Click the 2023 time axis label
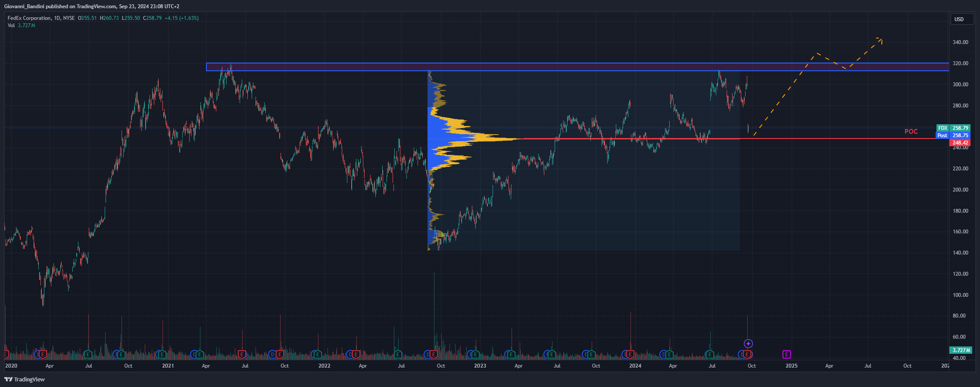Image resolution: width=980 pixels, height=387 pixels. pyautogui.click(x=480, y=366)
